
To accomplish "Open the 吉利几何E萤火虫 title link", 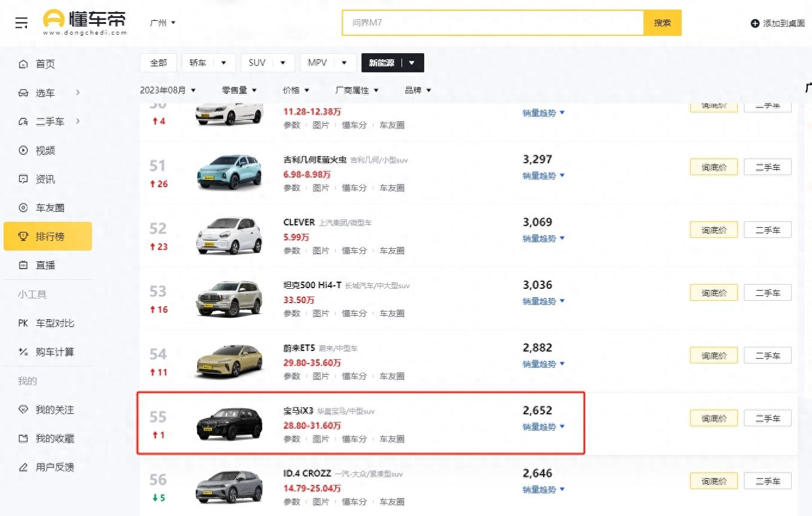I will pos(315,160).
